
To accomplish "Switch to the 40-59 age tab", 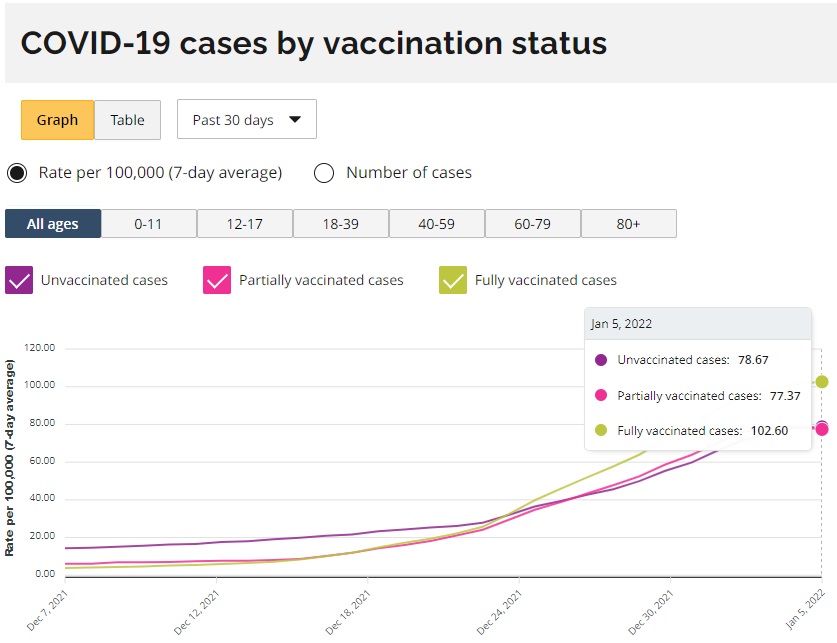I will pyautogui.click(x=436, y=224).
